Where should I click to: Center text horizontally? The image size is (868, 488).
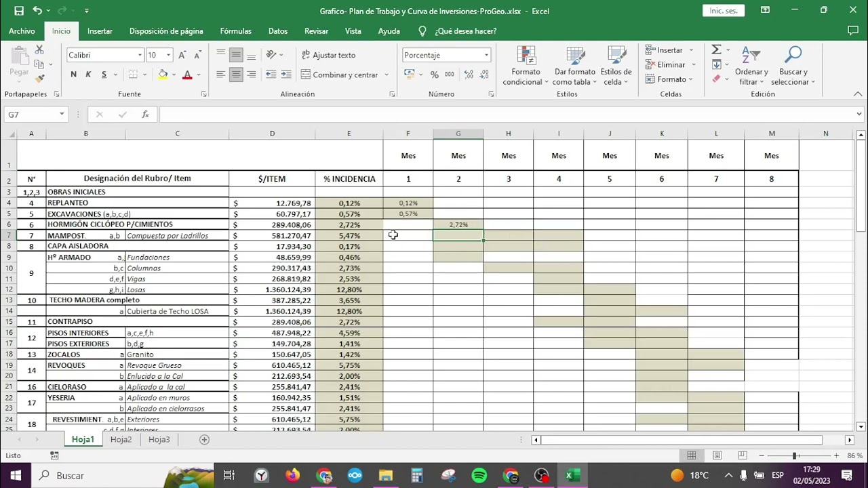(236, 75)
